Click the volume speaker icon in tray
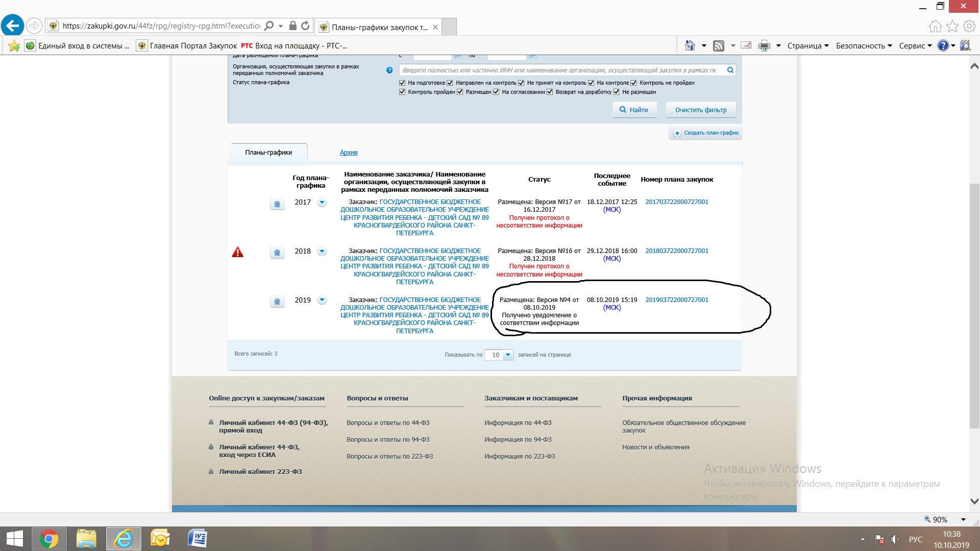The width and height of the screenshot is (980, 551). 895,539
